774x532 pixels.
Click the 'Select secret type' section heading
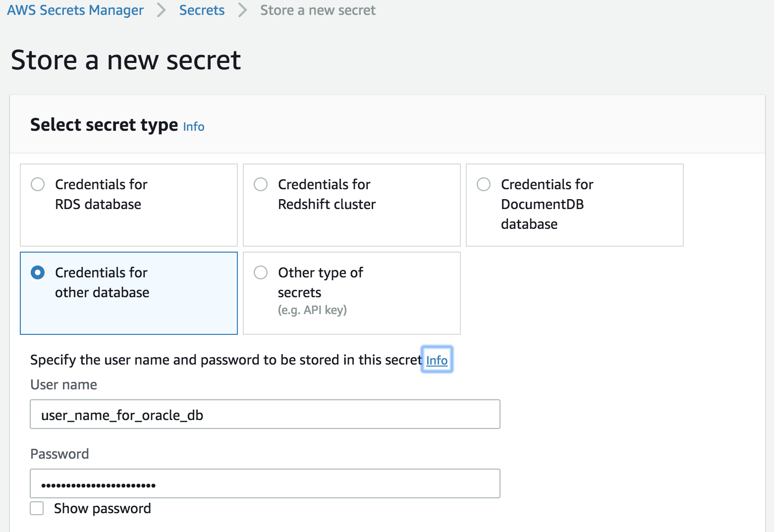coord(104,125)
